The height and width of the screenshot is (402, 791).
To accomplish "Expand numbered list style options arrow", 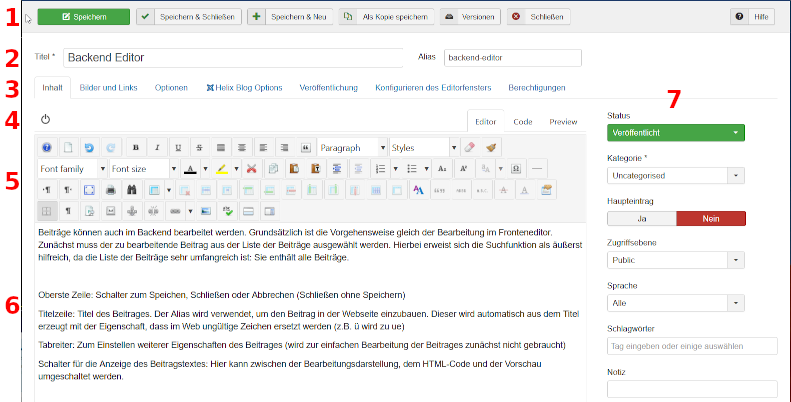I will click(x=395, y=169).
